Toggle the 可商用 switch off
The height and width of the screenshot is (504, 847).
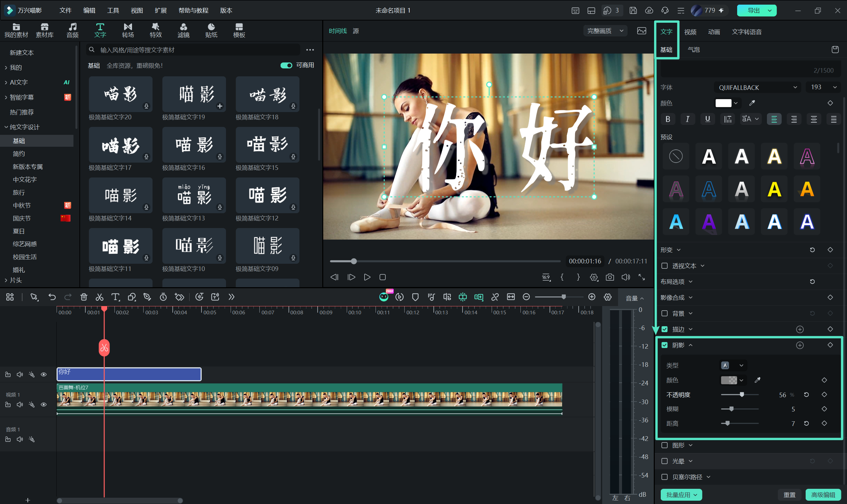pos(286,65)
